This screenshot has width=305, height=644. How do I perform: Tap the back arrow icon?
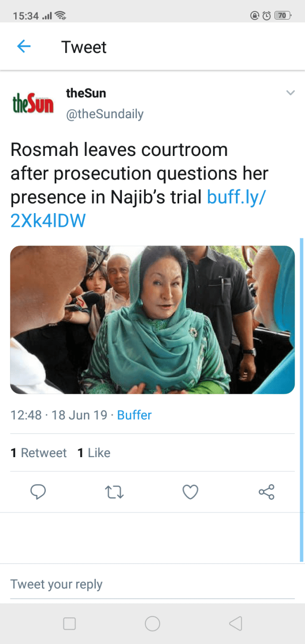[x=24, y=46]
